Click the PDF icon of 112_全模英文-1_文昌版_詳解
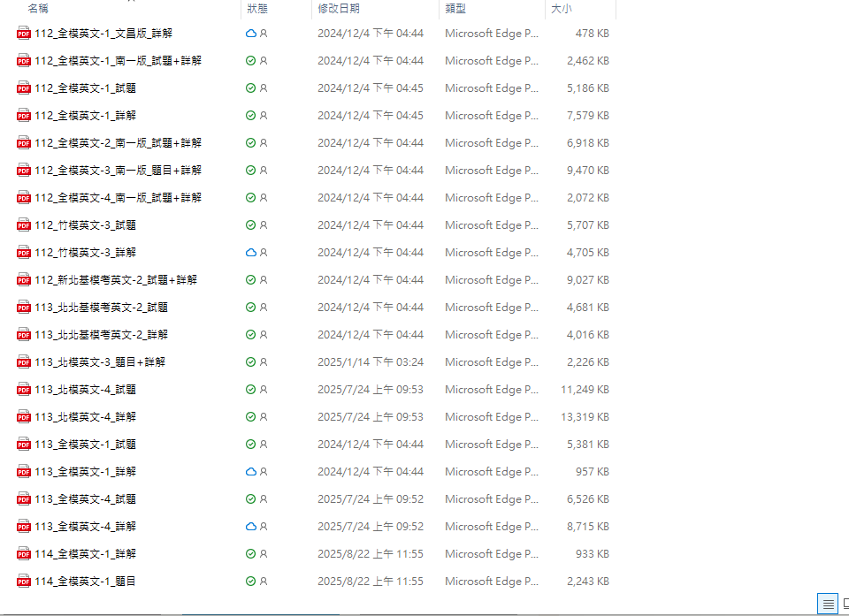The image size is (849, 616). pos(24,34)
